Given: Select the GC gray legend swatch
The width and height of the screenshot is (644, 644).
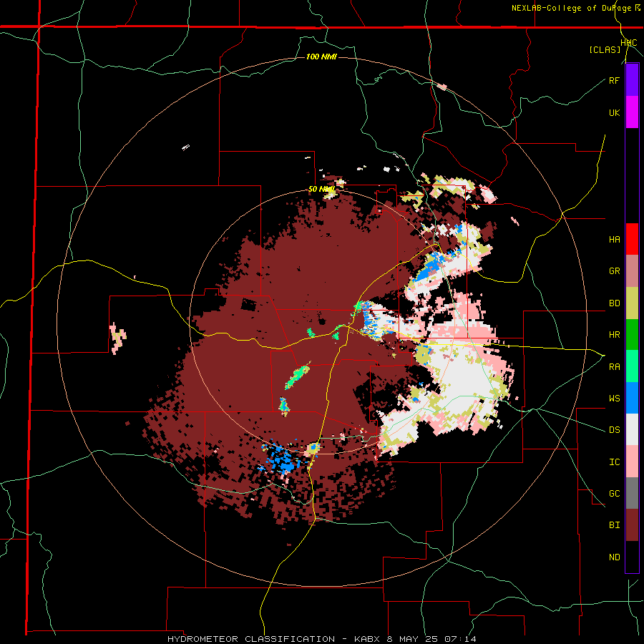Looking at the screenshot, I should (x=632, y=493).
